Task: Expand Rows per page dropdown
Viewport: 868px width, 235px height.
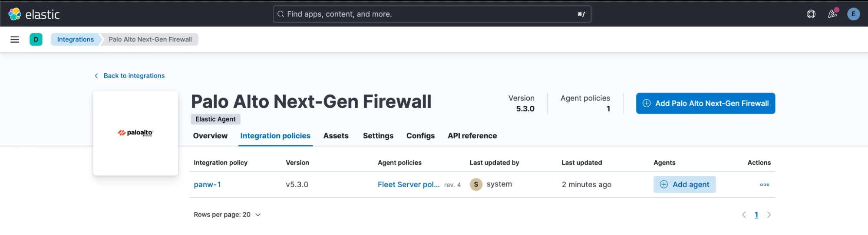Action: click(x=227, y=215)
